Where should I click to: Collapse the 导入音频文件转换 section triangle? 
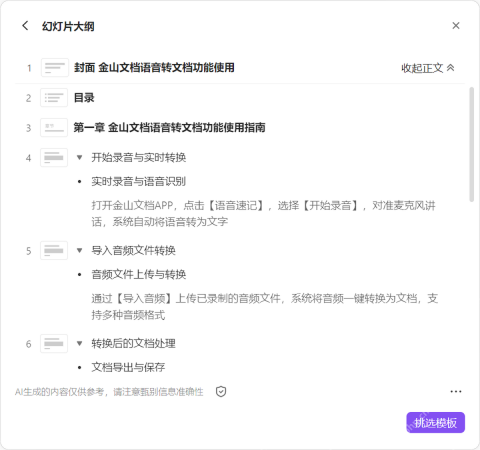click(79, 250)
